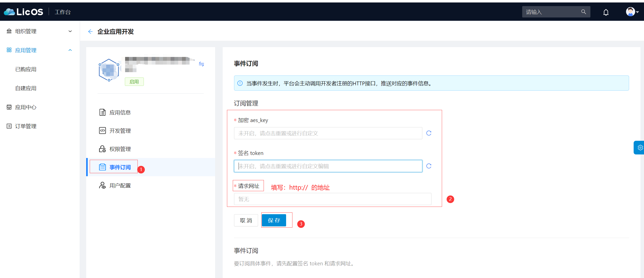Viewport: 644px width, 278px height.
Task: Click the application hexagon logo
Action: [x=109, y=70]
